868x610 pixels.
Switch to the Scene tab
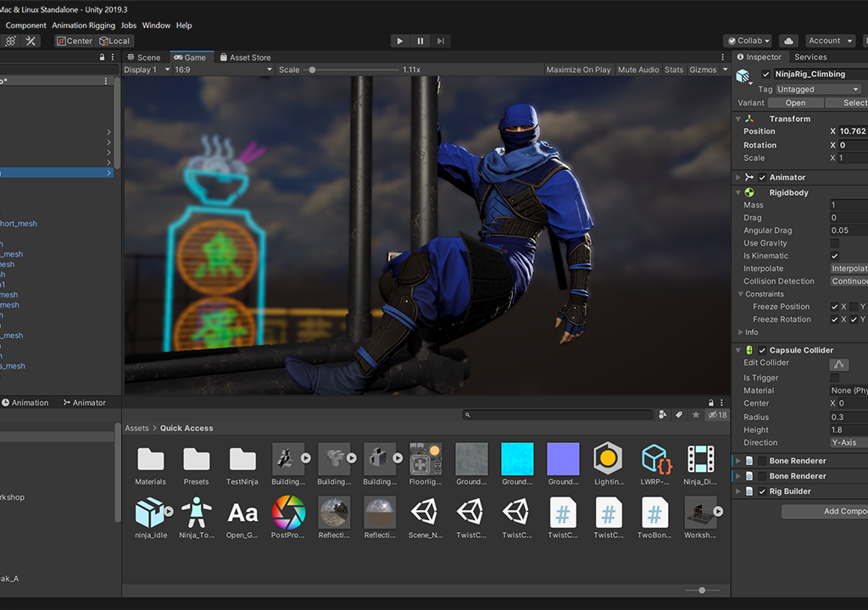(144, 58)
